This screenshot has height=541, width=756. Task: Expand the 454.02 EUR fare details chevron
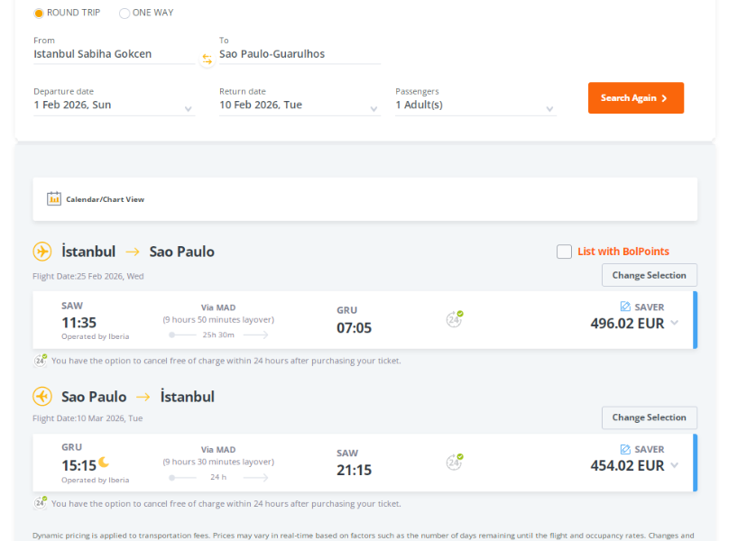pyautogui.click(x=675, y=465)
